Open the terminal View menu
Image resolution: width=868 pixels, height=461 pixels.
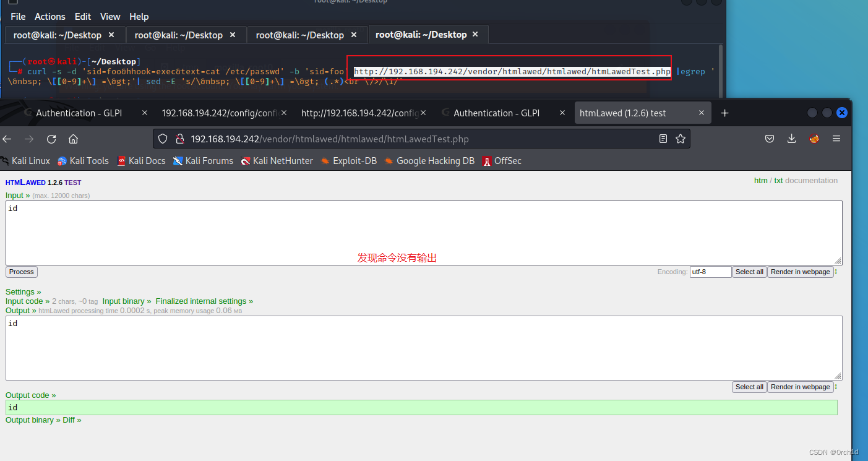(x=110, y=17)
